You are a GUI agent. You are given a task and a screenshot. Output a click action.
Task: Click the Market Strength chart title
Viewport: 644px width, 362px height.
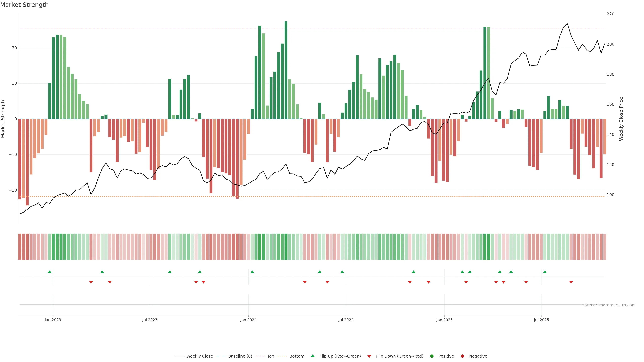tap(24, 5)
